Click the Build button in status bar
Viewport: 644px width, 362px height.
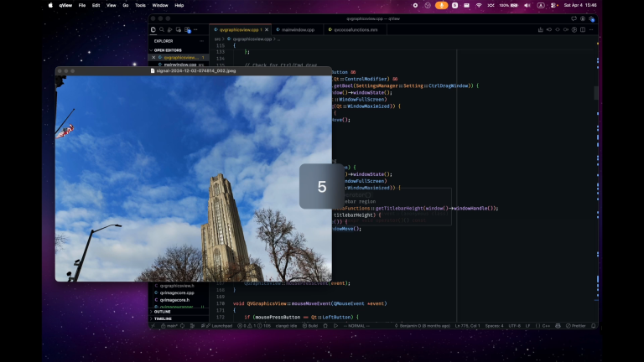click(x=310, y=326)
